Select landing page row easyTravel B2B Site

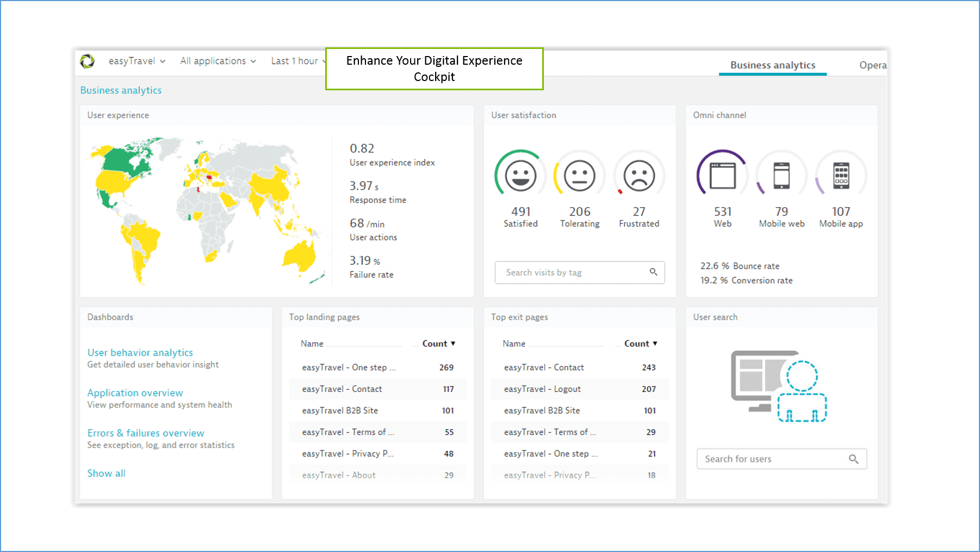click(x=378, y=411)
